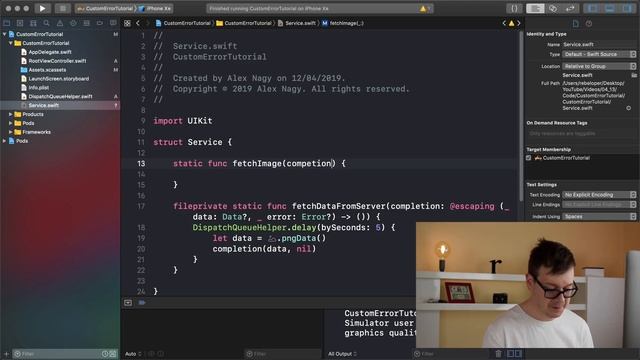Screen dimensions: 640x360
Task: Open the Source Control navigator tab
Action: click(x=20, y=23)
